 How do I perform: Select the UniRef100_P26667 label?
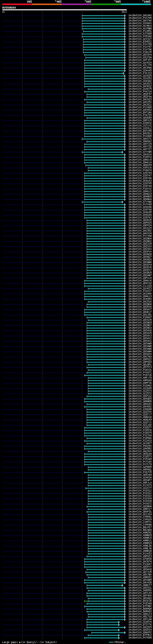pyautogui.click(x=140, y=317)
